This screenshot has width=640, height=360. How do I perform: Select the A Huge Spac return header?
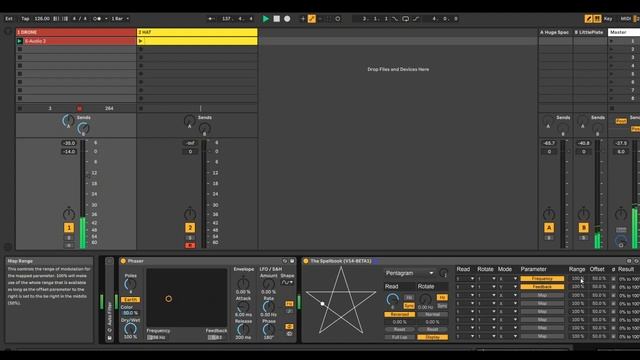click(555, 32)
